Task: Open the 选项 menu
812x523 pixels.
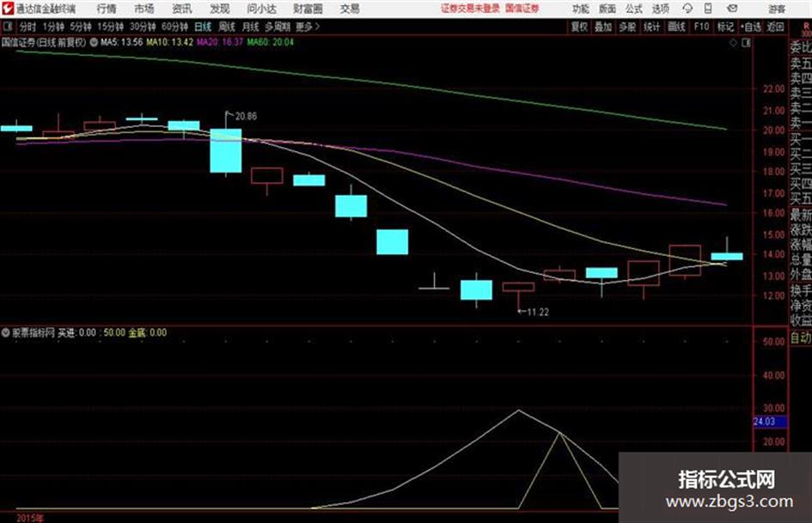Action: pyautogui.click(x=660, y=9)
